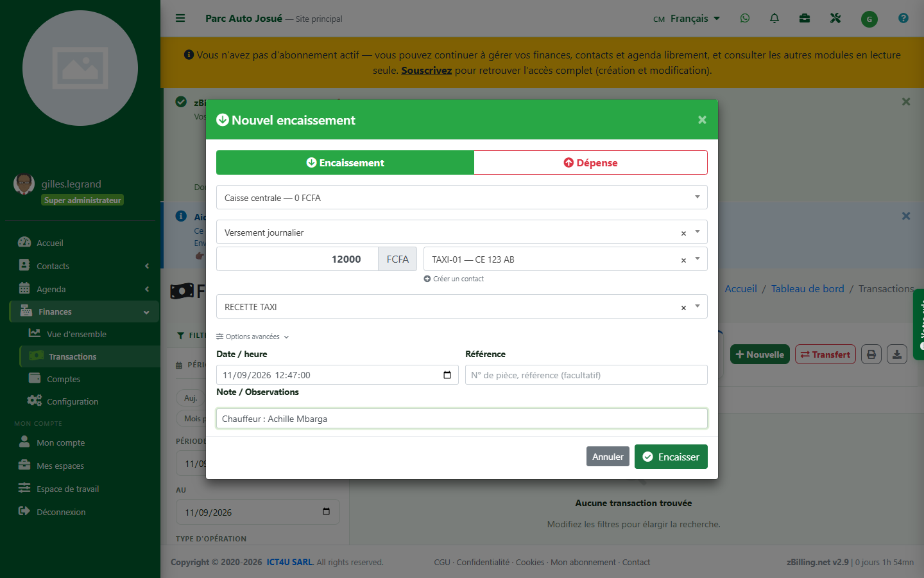Screen dimensions: 924x578
Task: Open WhatsApp icon in top bar
Action: [745, 18]
